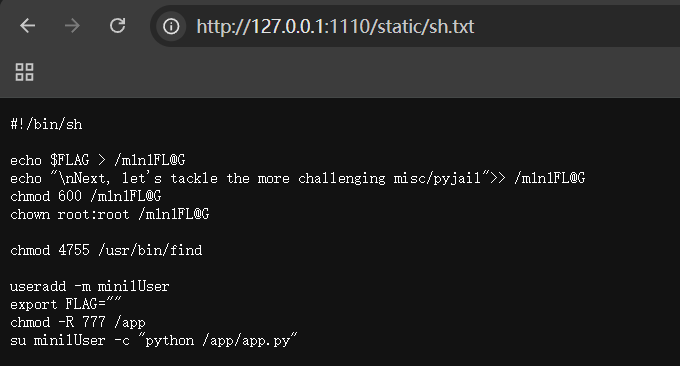Go back using the browser back arrow
This screenshot has height=366, width=680.
click(28, 26)
